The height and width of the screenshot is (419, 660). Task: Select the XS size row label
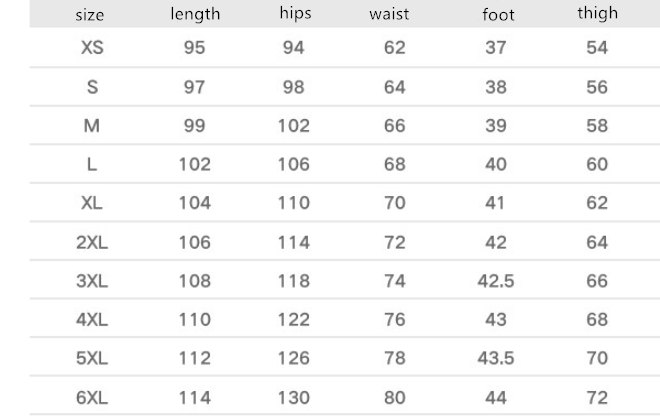tap(92, 48)
